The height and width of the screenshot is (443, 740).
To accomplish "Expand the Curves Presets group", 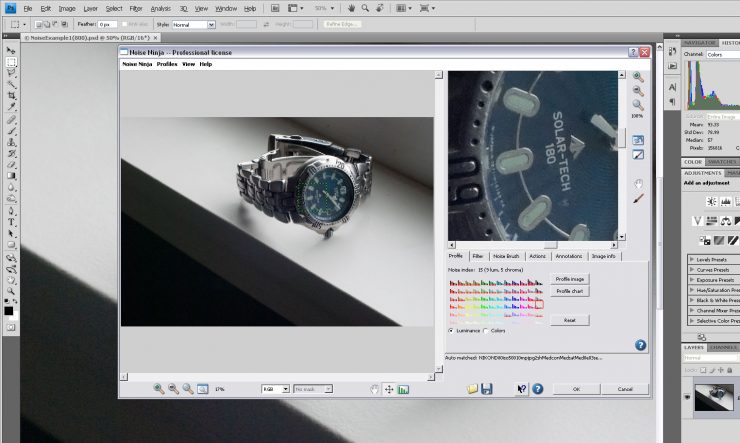I will (x=692, y=270).
